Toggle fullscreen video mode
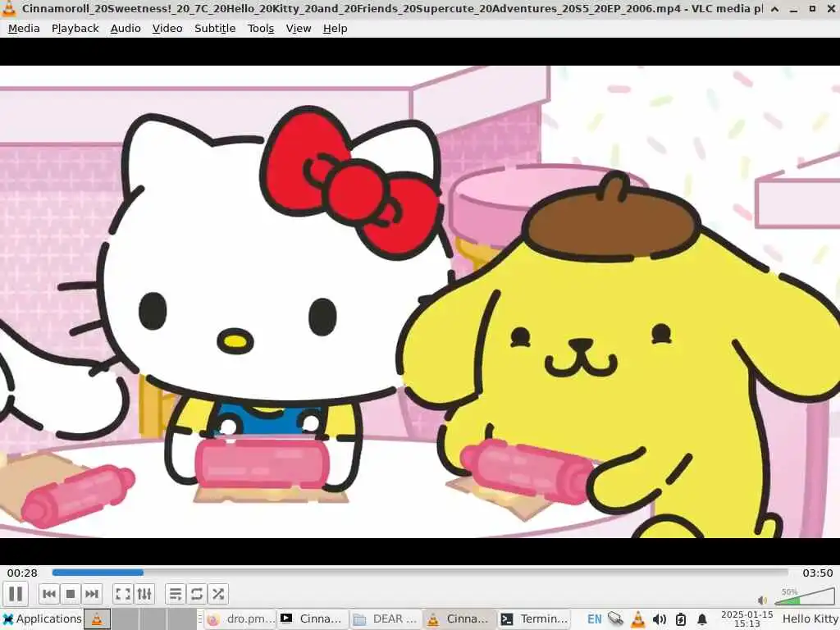Viewport: 840px width, 630px height. tap(123, 594)
